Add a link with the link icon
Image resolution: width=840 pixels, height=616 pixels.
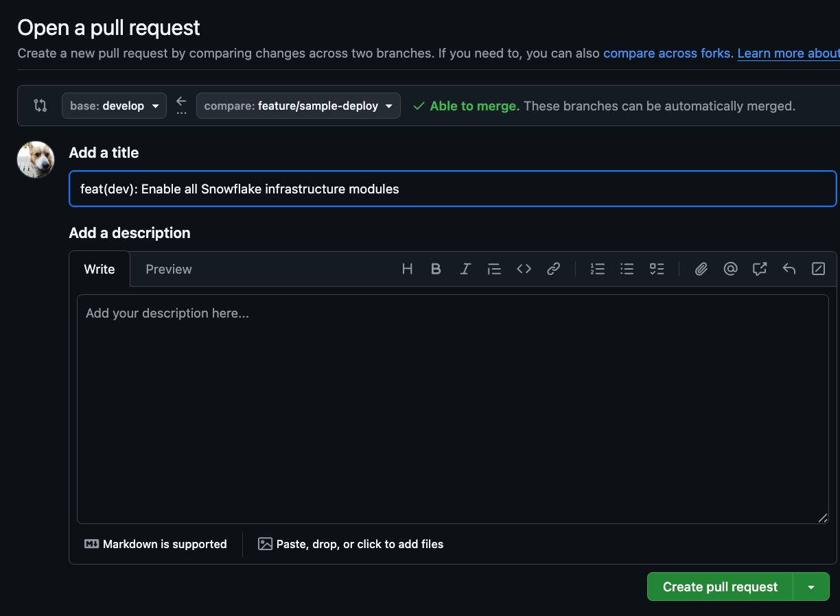tap(553, 269)
